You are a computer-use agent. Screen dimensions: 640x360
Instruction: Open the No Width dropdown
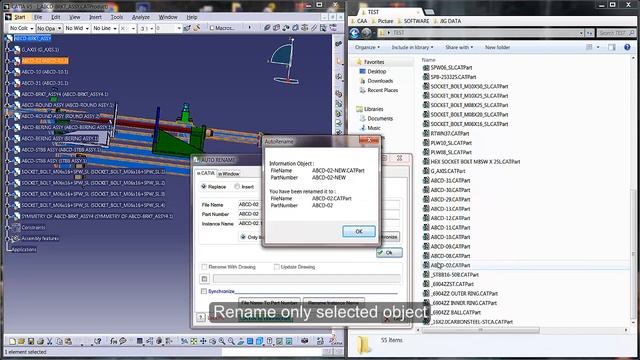[77, 28]
